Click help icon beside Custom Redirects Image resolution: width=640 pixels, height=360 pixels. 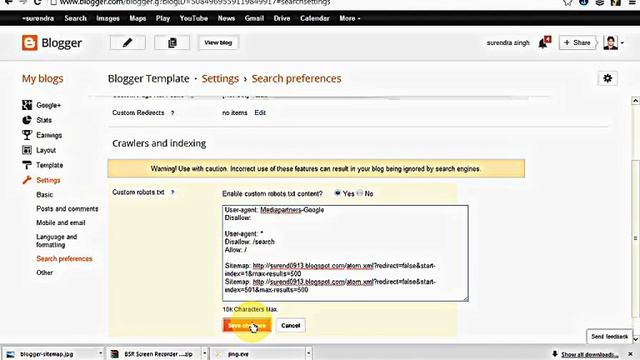173,113
